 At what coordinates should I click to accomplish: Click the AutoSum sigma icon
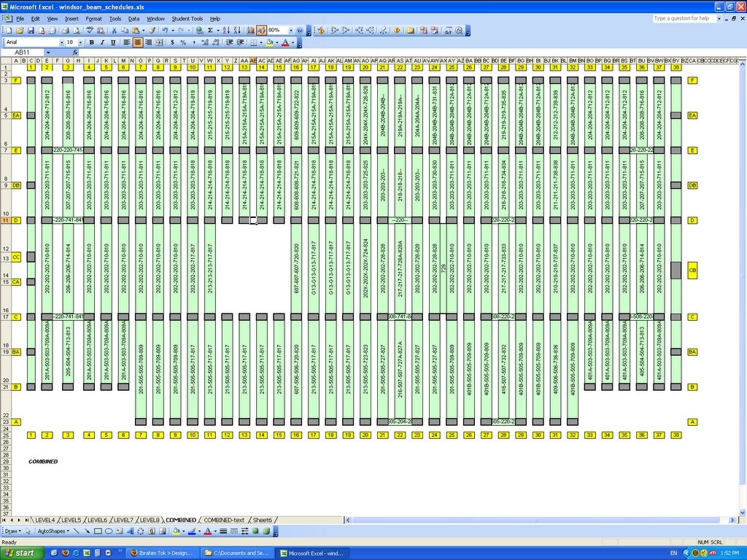[x=210, y=31]
